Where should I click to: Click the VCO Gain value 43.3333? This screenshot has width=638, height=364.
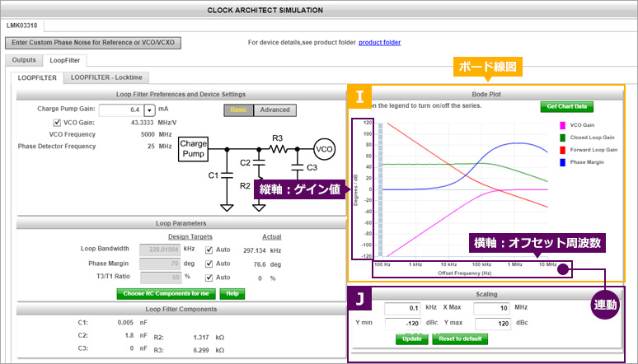coord(142,123)
